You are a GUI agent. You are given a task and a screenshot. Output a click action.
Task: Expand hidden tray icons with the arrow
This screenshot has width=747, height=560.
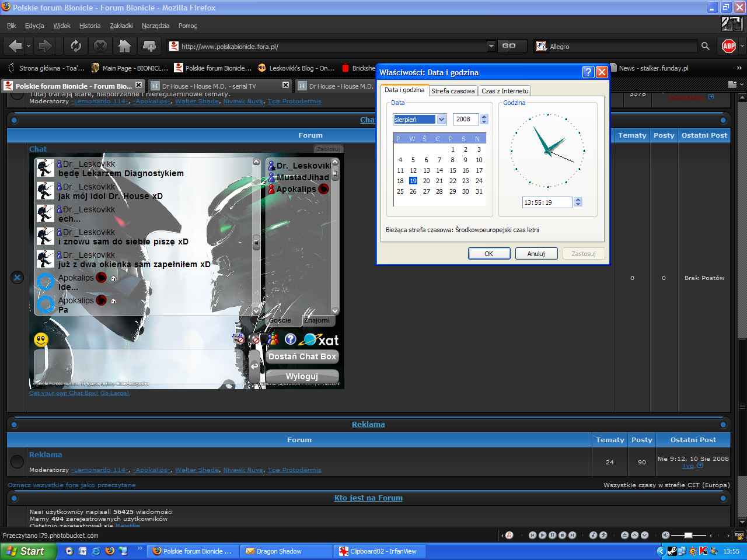[661, 551]
